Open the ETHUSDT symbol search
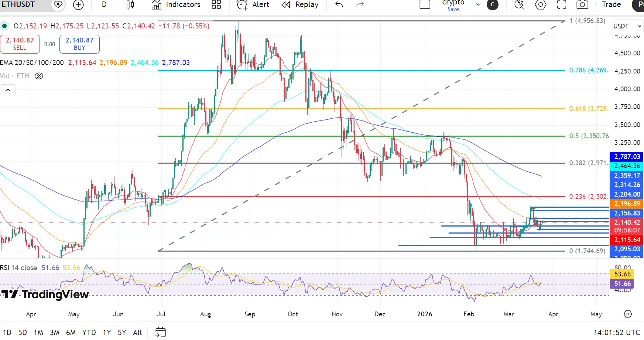This screenshot has width=644, height=340. tap(18, 4)
